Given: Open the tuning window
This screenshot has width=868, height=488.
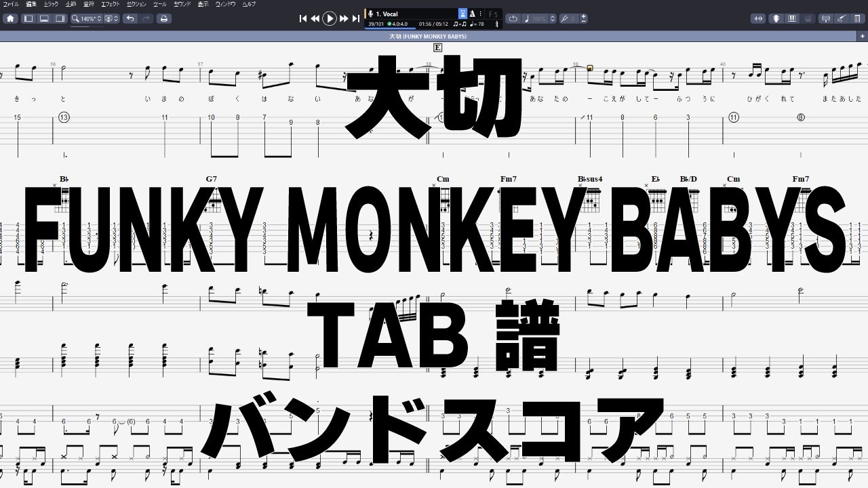Looking at the screenshot, I should pos(857,18).
